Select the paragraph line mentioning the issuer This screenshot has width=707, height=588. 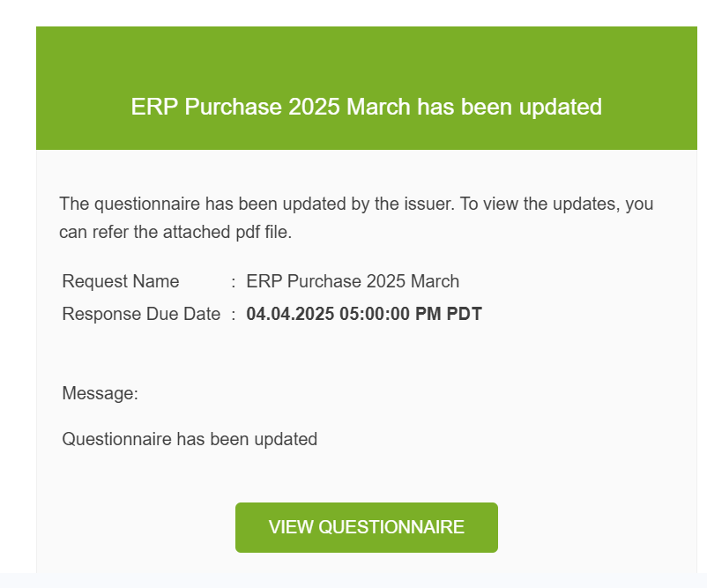click(x=356, y=204)
